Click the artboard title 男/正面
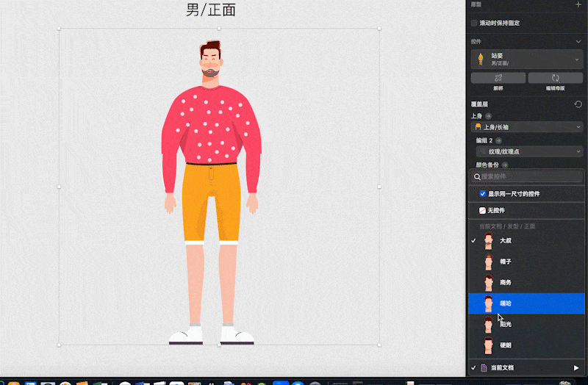Screen dimensions: 588x385 coord(211,10)
